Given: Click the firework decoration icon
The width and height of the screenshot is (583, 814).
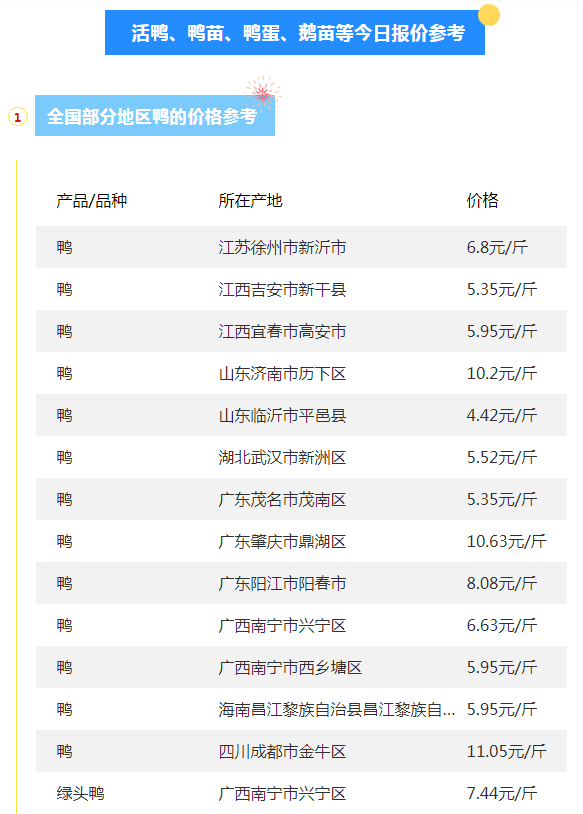Looking at the screenshot, I should pyautogui.click(x=263, y=94).
